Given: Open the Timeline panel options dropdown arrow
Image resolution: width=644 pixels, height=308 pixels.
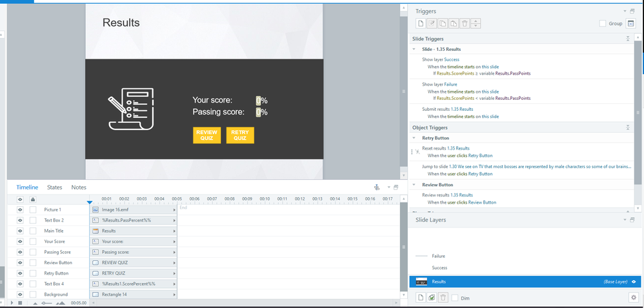Looking at the screenshot, I should [x=389, y=188].
